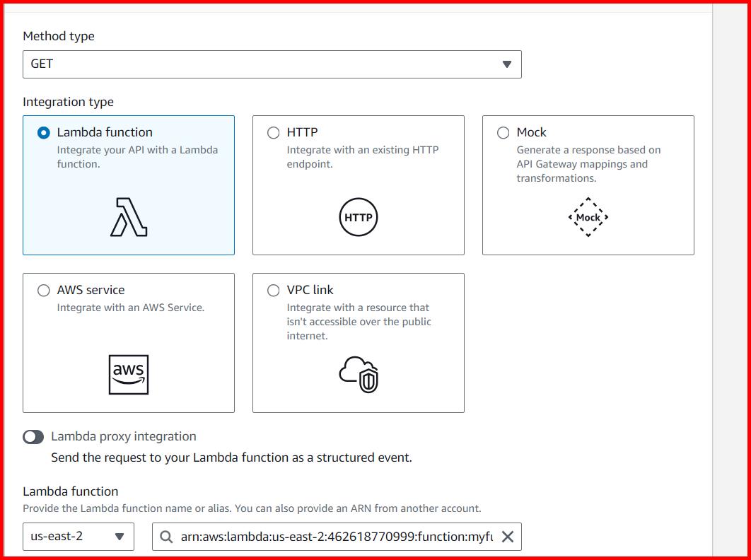
Task: Click the Lambda function ARN input field
Action: (332, 537)
